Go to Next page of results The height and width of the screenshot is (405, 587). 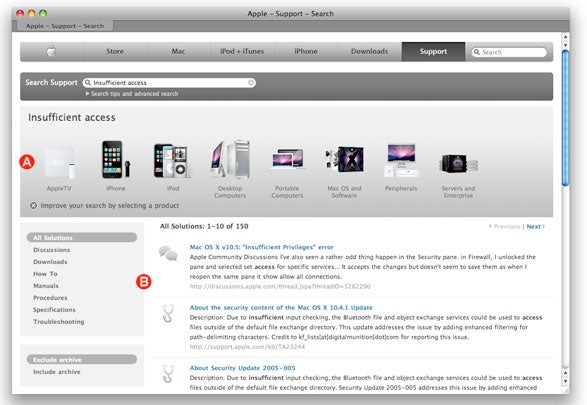tap(535, 226)
